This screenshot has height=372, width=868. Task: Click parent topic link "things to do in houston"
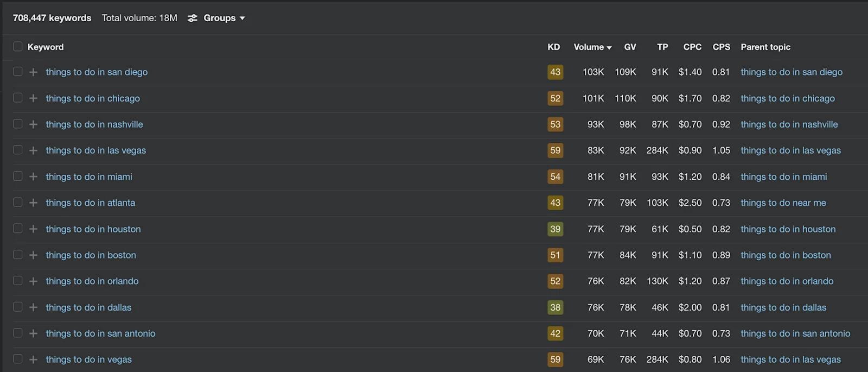click(788, 229)
